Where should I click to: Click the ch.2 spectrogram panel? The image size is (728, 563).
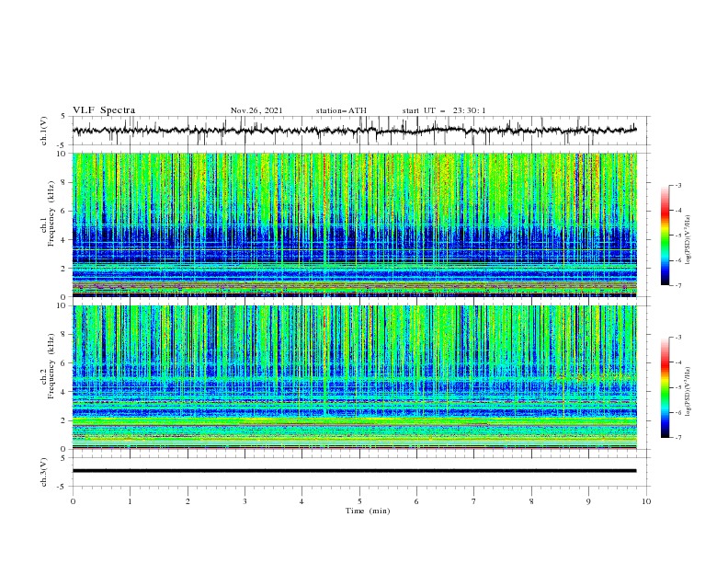point(355,377)
